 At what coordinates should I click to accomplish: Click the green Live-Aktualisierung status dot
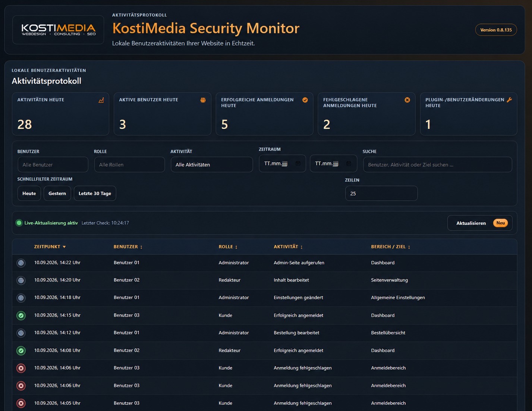coord(19,223)
